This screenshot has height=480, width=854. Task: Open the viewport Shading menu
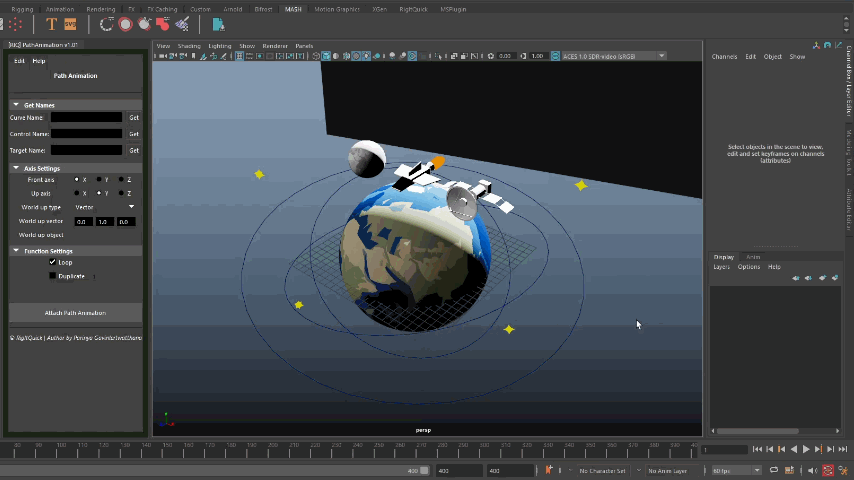(x=189, y=46)
